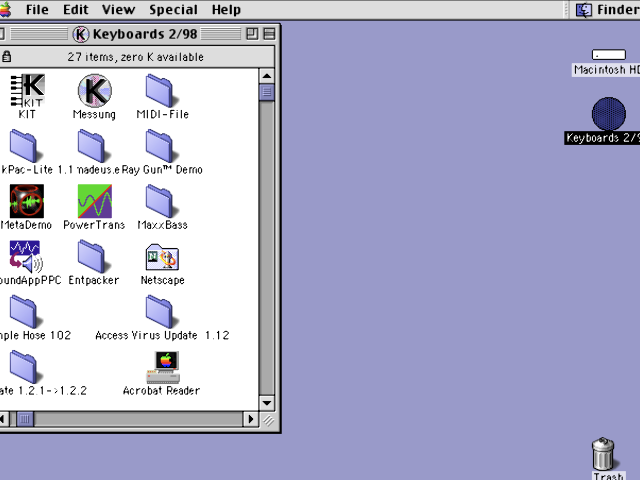640x480 pixels.
Task: Select the Amadeus folder icon
Action: tap(94, 146)
